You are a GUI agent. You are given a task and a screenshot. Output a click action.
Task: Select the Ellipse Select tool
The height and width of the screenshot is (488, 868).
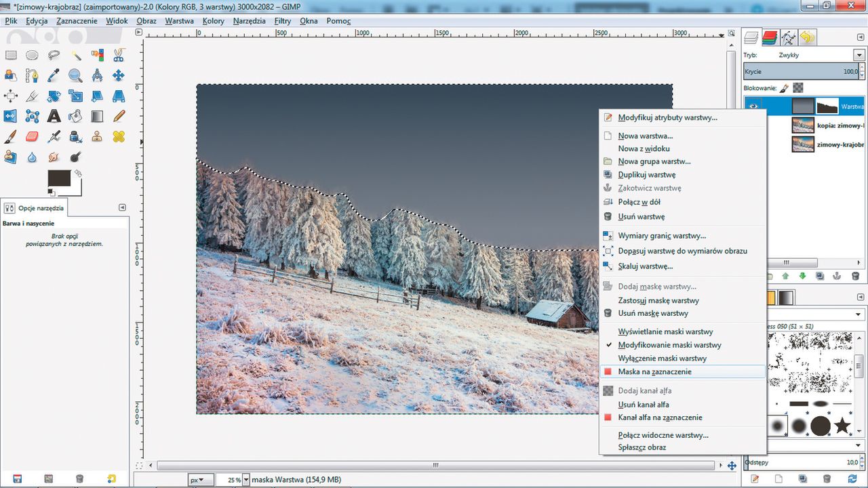(x=32, y=56)
